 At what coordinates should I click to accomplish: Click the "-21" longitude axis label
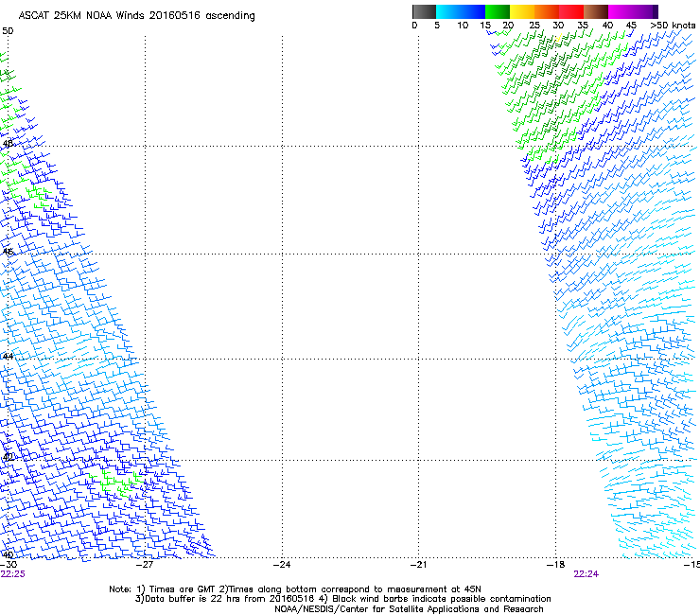tap(419, 565)
